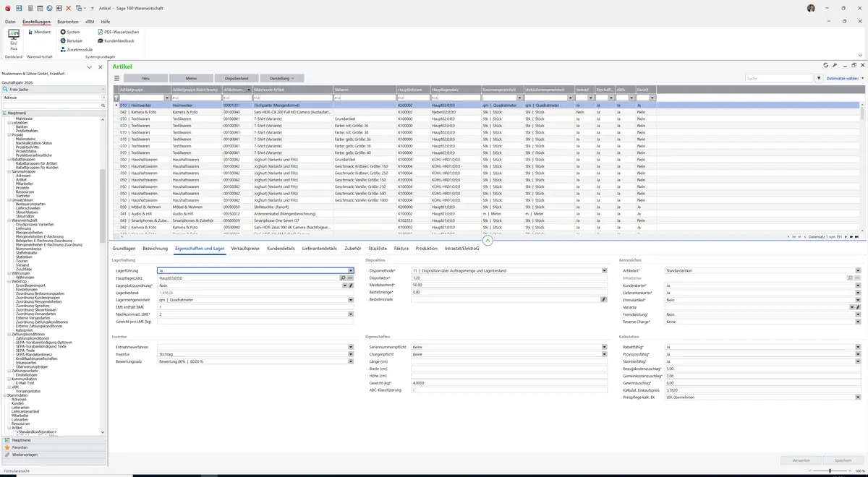Switch to the Intrastat/ElektroG tab
The width and height of the screenshot is (868, 477).
click(462, 248)
